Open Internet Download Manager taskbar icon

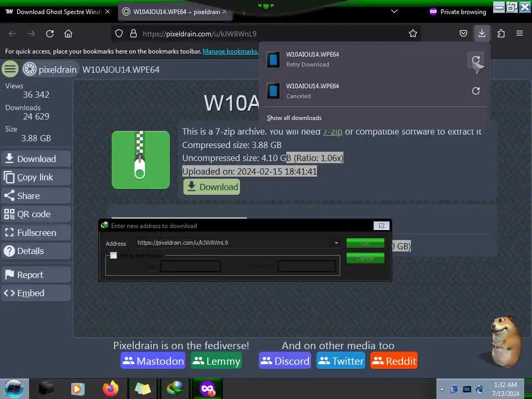point(175,389)
